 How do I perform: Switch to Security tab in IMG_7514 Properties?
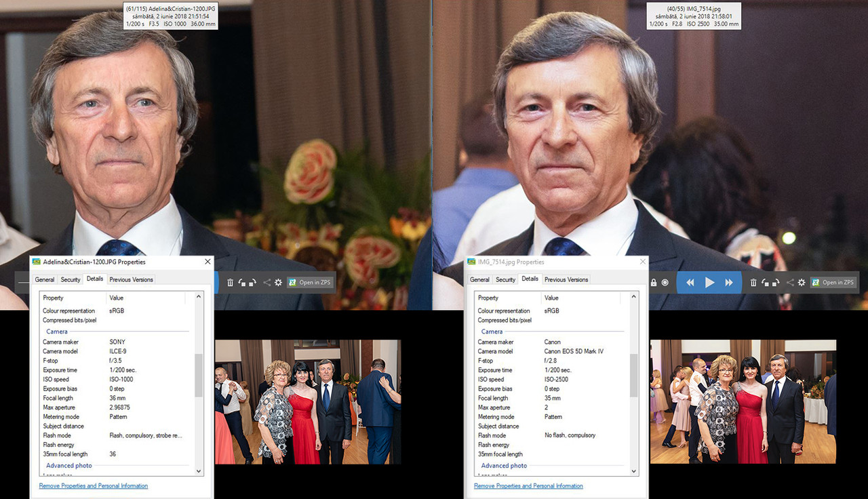(505, 279)
